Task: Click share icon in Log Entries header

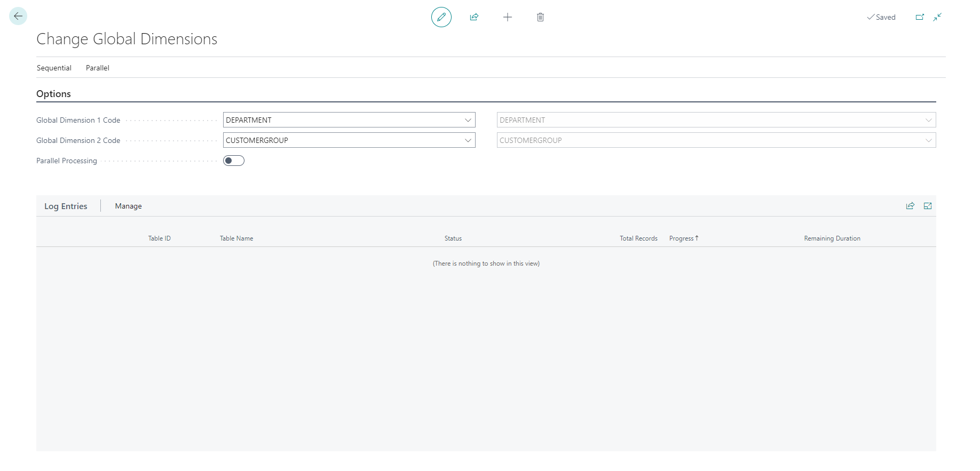Action: [x=910, y=206]
